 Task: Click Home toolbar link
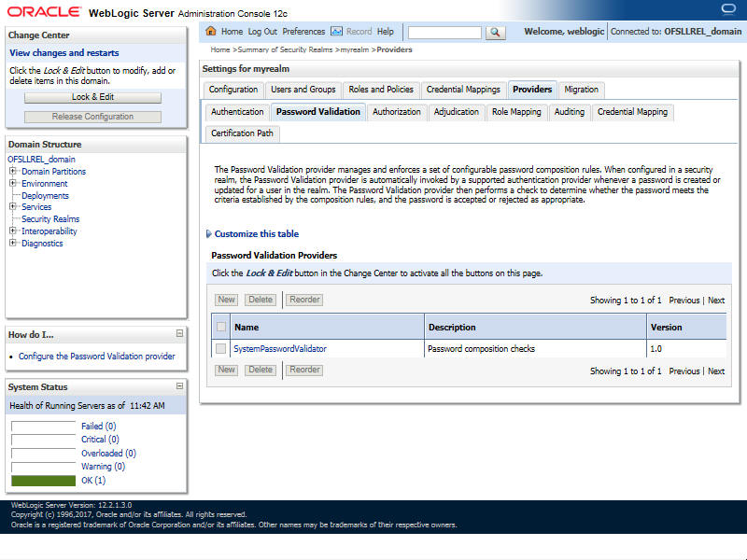232,32
